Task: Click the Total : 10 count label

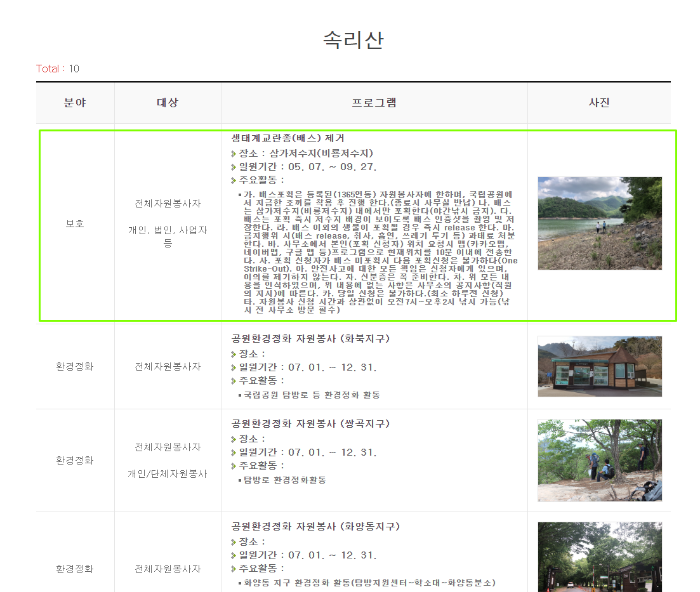Action: click(58, 69)
